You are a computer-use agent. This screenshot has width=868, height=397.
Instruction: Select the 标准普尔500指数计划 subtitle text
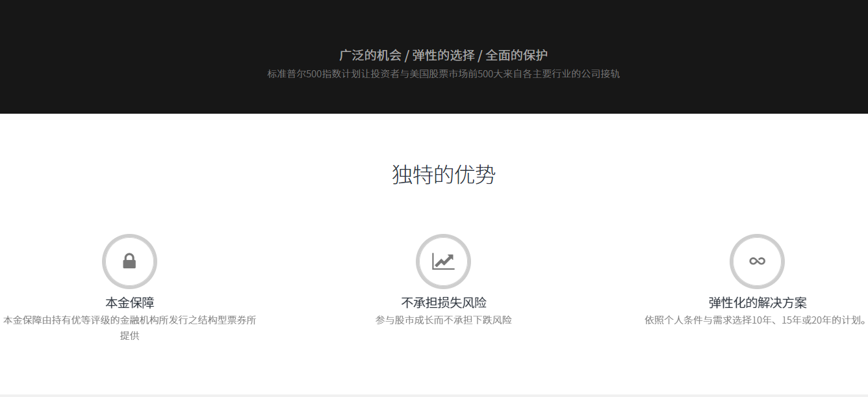[x=444, y=73]
